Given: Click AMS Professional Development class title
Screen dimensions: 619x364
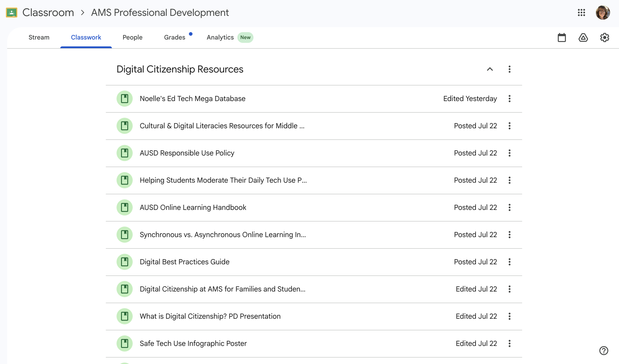Looking at the screenshot, I should click(160, 13).
